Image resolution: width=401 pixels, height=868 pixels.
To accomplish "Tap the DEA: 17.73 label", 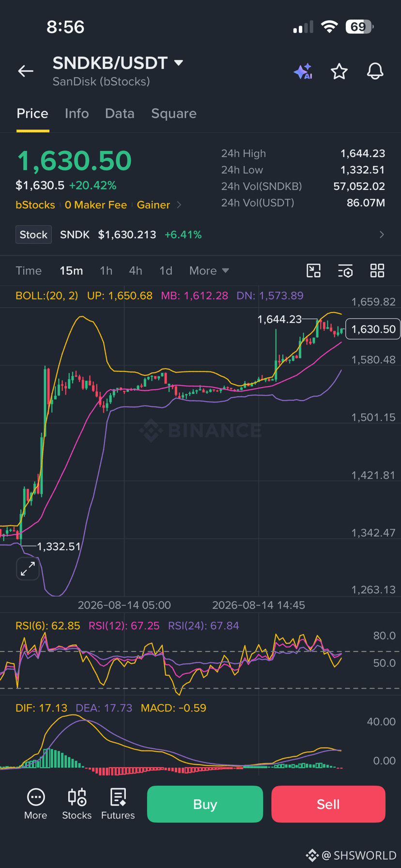I will pos(104,708).
